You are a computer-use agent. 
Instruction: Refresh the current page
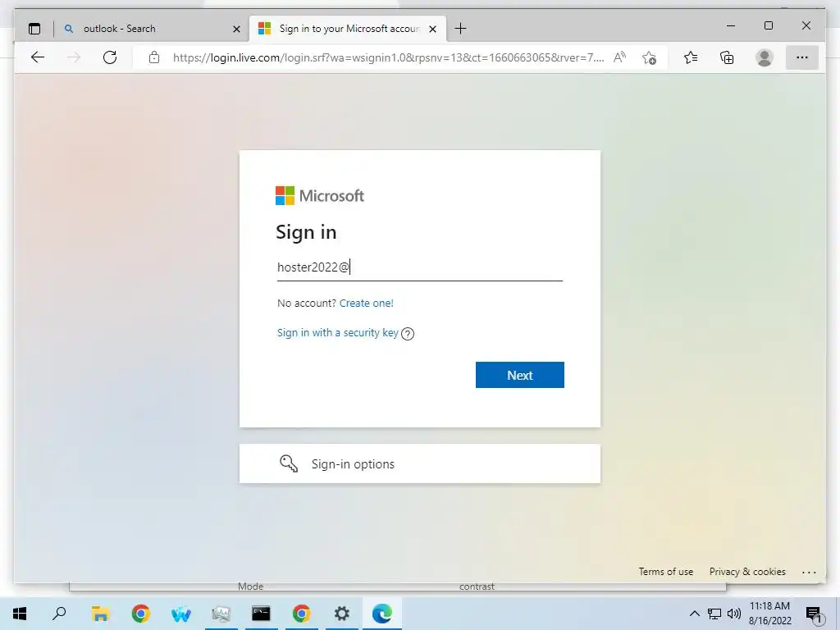[x=110, y=57]
